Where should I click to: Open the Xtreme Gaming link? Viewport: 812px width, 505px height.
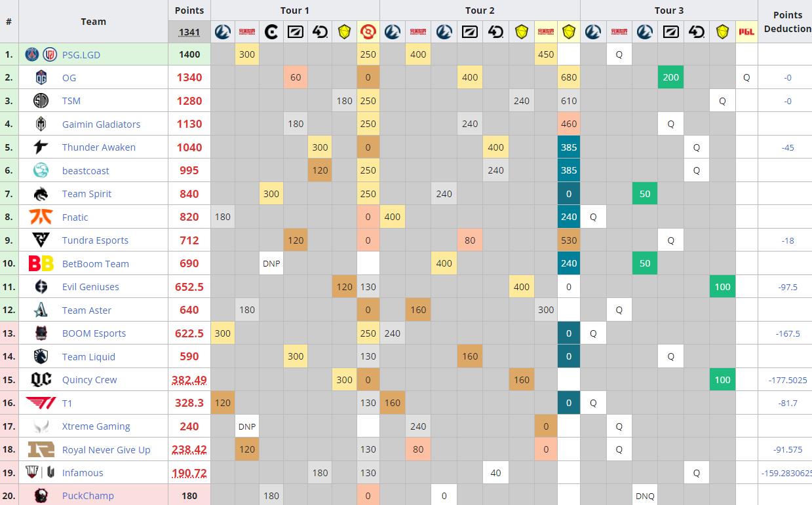(x=96, y=426)
